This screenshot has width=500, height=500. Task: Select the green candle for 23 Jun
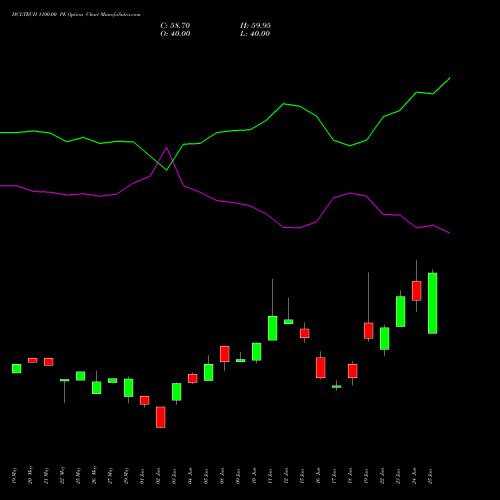click(x=401, y=311)
